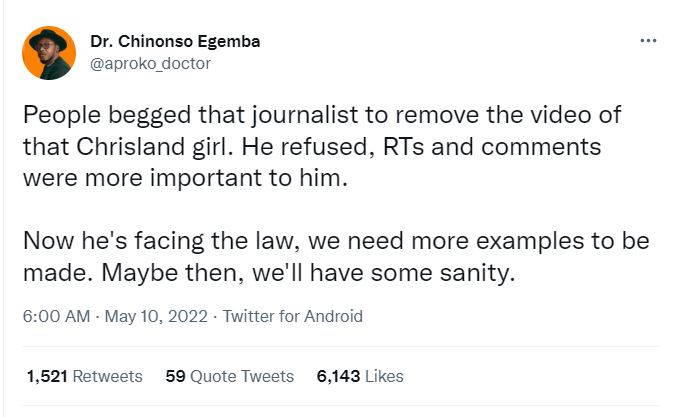This screenshot has height=417, width=674.
Task: View the Retweets list label
Action: pos(107,377)
